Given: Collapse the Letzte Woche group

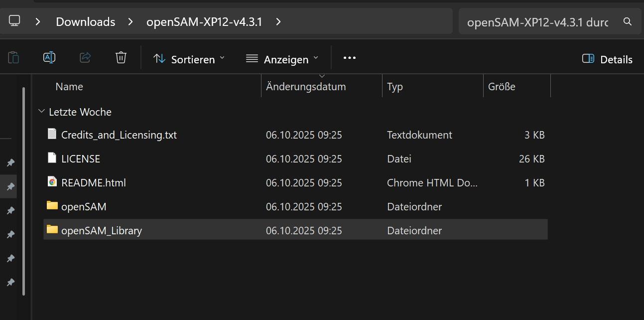Looking at the screenshot, I should tap(41, 112).
